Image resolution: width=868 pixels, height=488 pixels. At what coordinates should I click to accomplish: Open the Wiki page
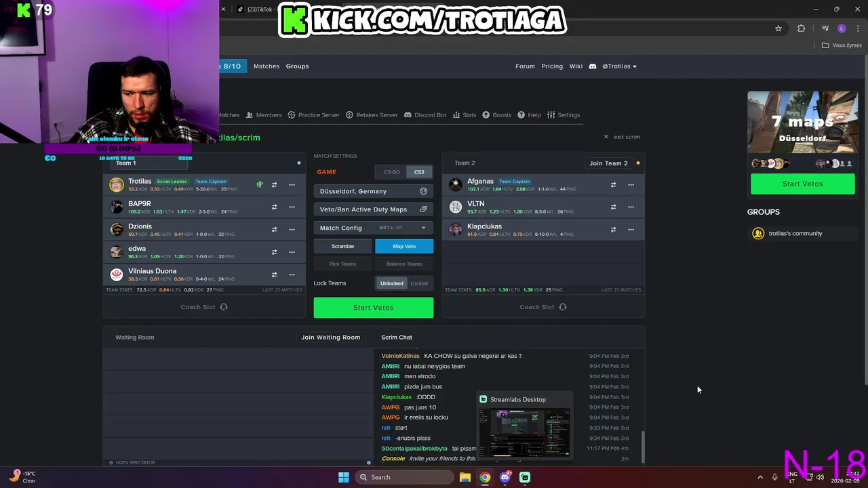point(576,66)
